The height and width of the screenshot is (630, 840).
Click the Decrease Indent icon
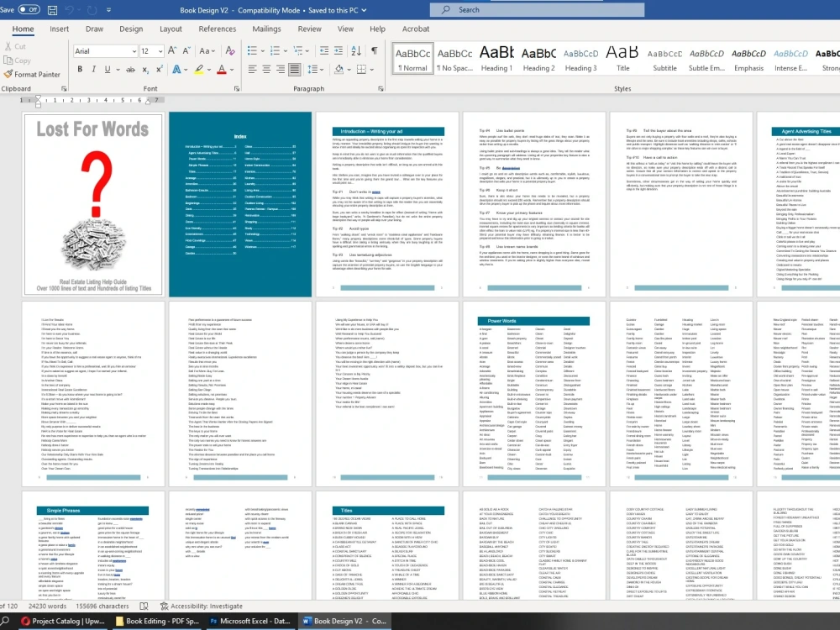324,51
